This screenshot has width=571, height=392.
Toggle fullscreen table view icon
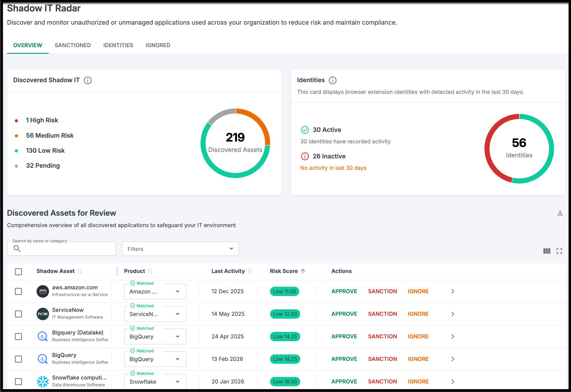coord(559,251)
